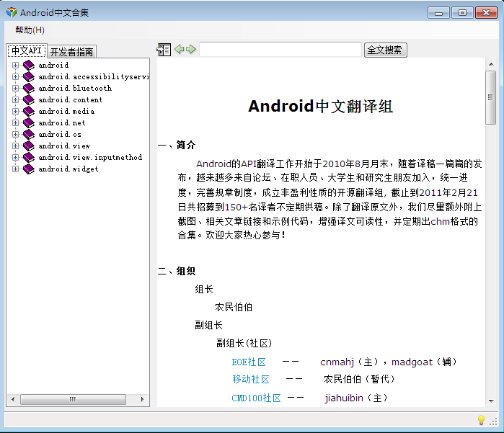Click the book icon beside android.net

pyautogui.click(x=29, y=122)
